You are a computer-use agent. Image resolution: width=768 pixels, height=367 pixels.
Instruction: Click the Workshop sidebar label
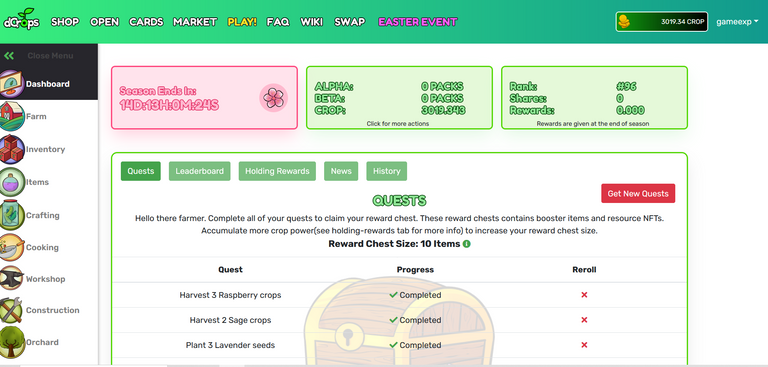(46, 279)
